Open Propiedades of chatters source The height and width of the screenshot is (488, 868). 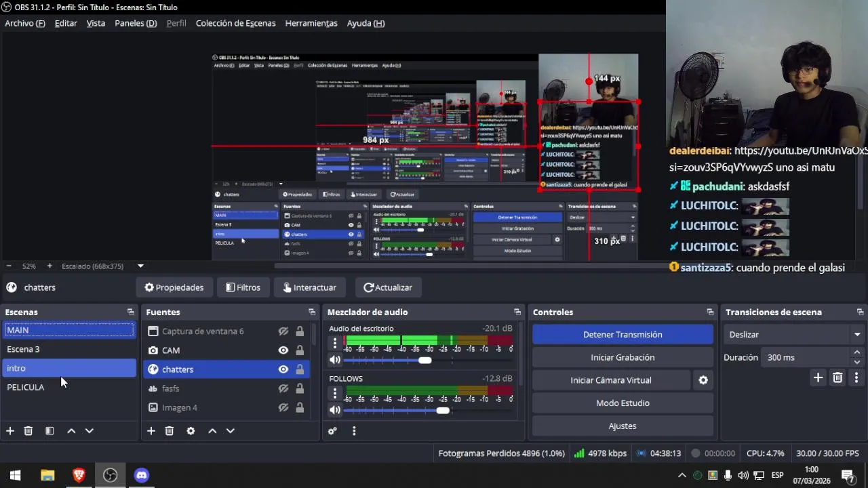coord(174,287)
